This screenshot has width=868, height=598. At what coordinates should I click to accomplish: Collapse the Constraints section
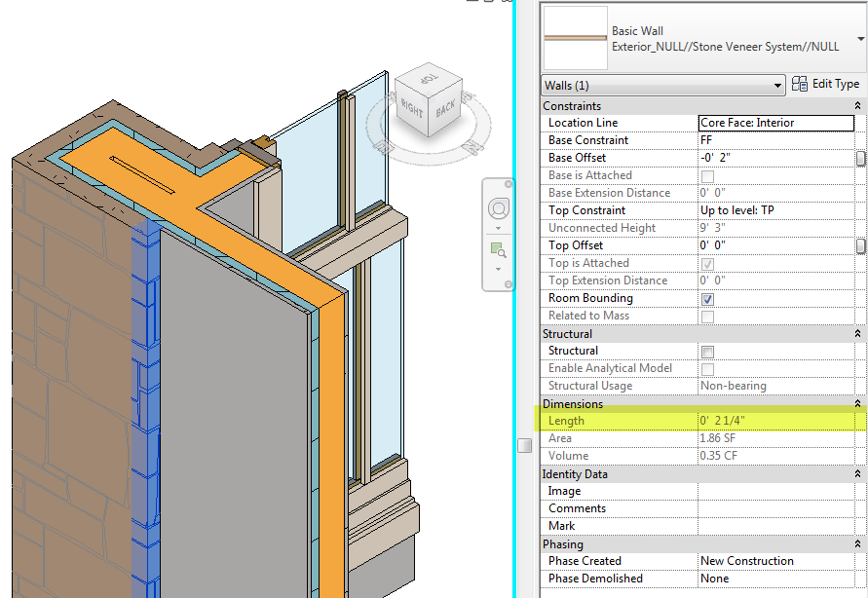855,105
